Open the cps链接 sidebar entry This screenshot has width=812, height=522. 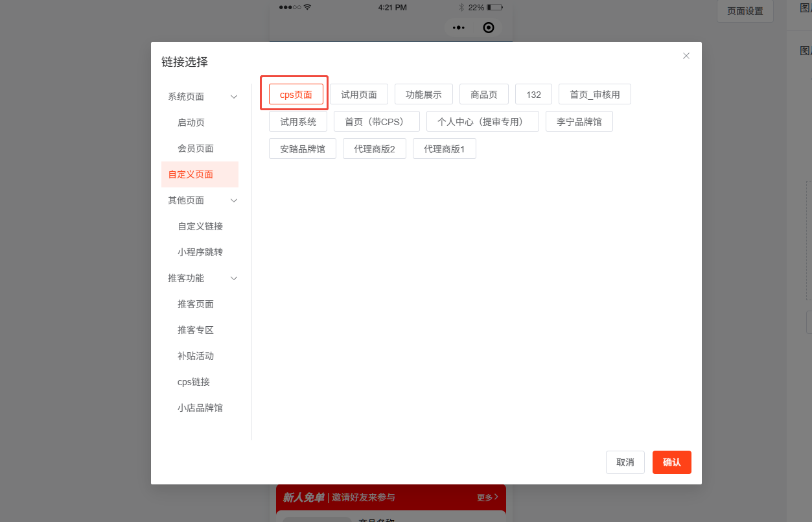[194, 382]
